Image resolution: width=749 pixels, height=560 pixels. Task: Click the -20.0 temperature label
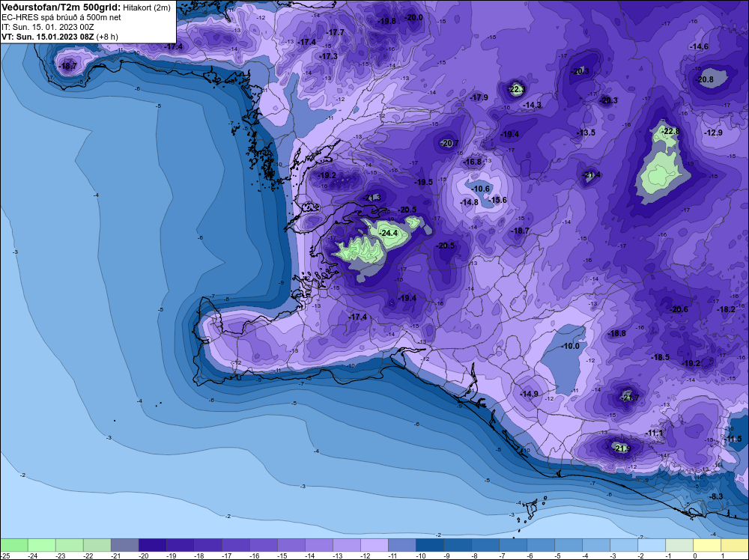pos(413,17)
